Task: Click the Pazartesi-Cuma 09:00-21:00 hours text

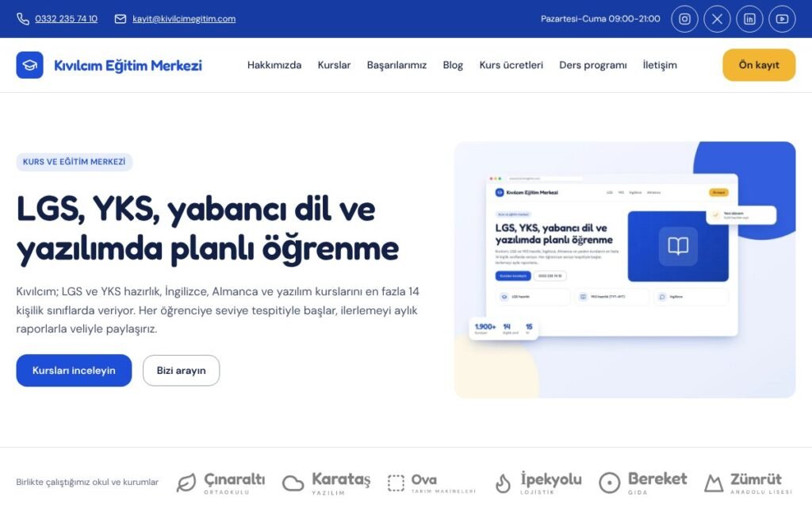Action: [x=601, y=19]
